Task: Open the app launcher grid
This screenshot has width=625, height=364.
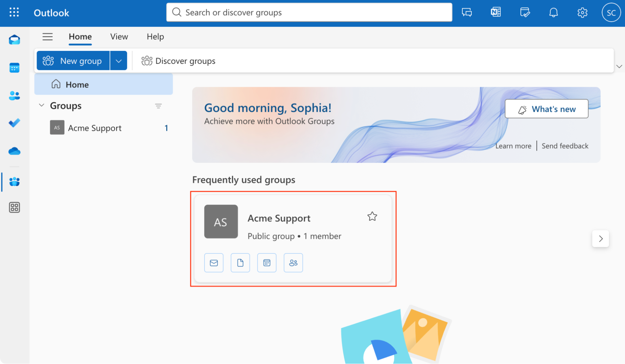Action: click(x=14, y=12)
